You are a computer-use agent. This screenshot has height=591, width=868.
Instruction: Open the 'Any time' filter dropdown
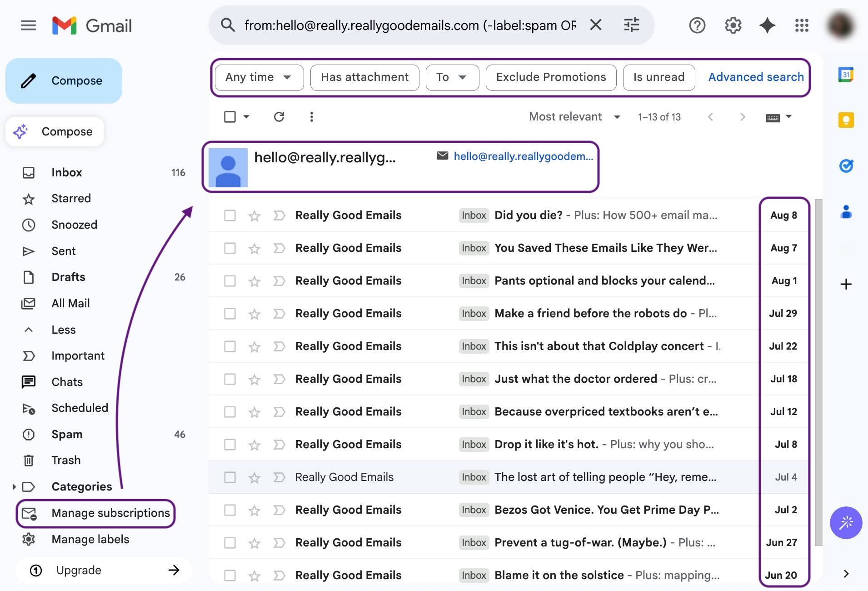point(258,77)
